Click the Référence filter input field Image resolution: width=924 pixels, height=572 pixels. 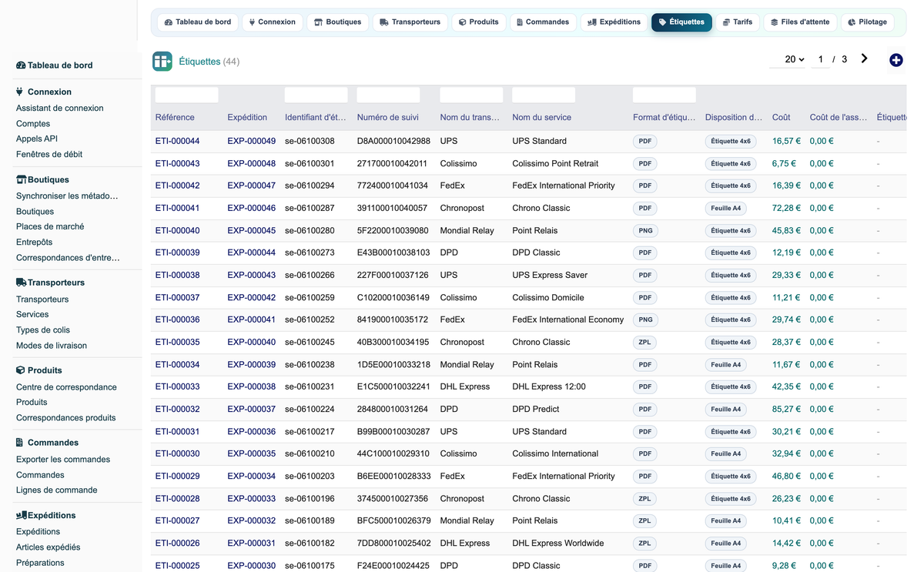tap(186, 95)
